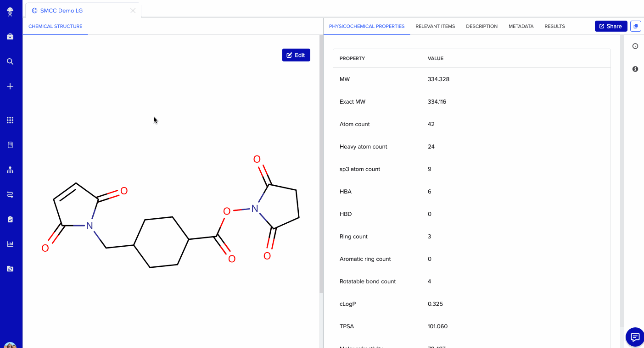Open the hierarchy tree icon in sidebar

(10, 170)
